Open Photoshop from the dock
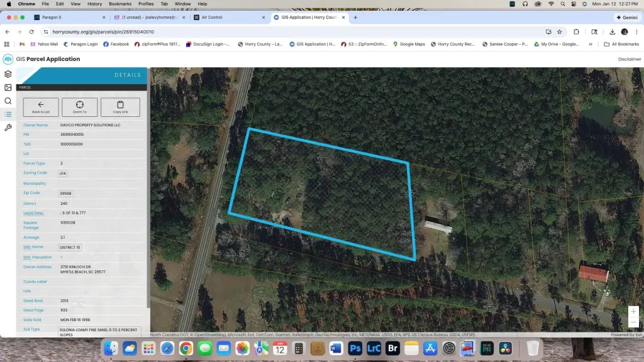The width and height of the screenshot is (644, 362). point(355,348)
